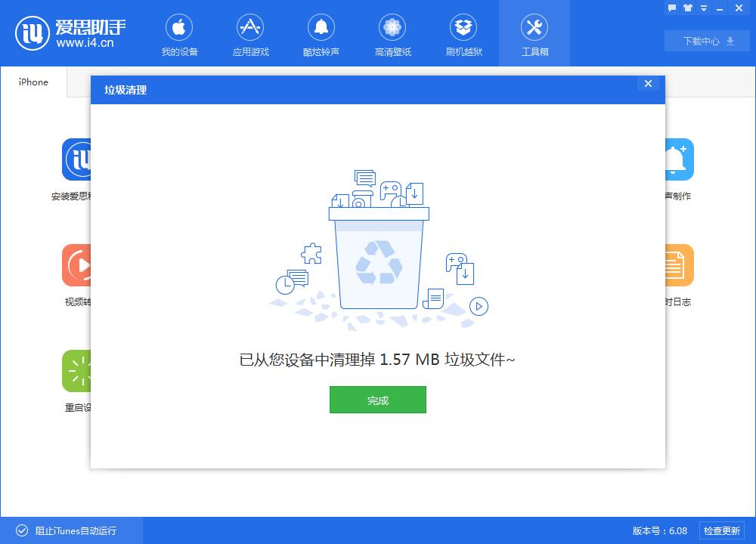Click the home icon in the title bar
Viewport: 756px width, 544px height.
click(x=686, y=8)
